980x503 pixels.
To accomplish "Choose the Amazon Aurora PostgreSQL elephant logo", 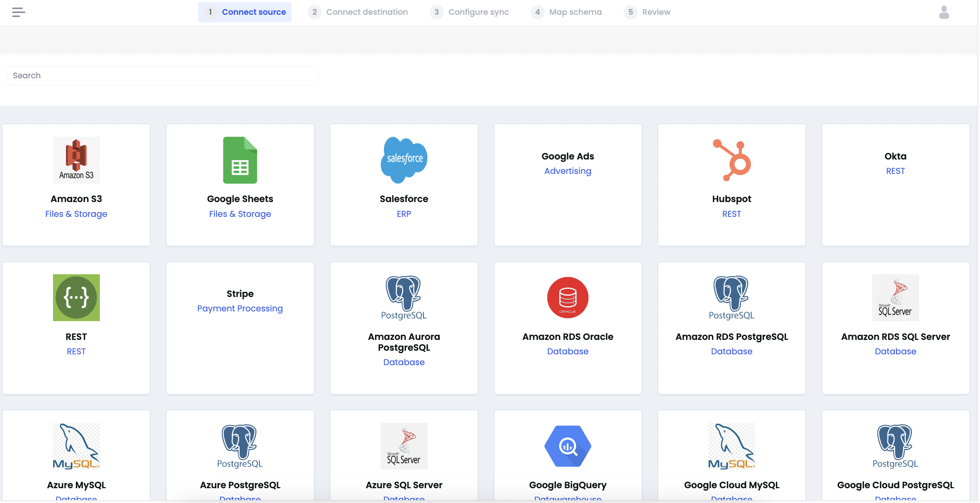I will click(404, 297).
